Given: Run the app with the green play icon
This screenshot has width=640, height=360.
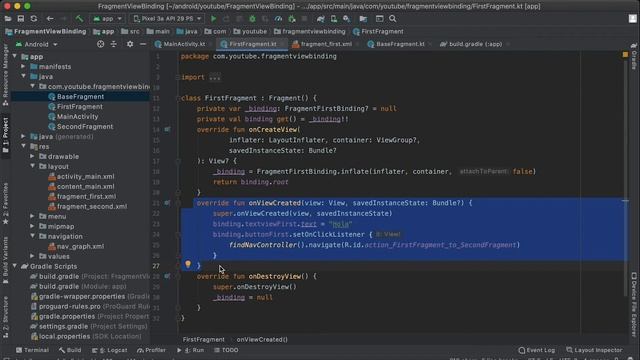Looking at the screenshot, I should pos(213,19).
